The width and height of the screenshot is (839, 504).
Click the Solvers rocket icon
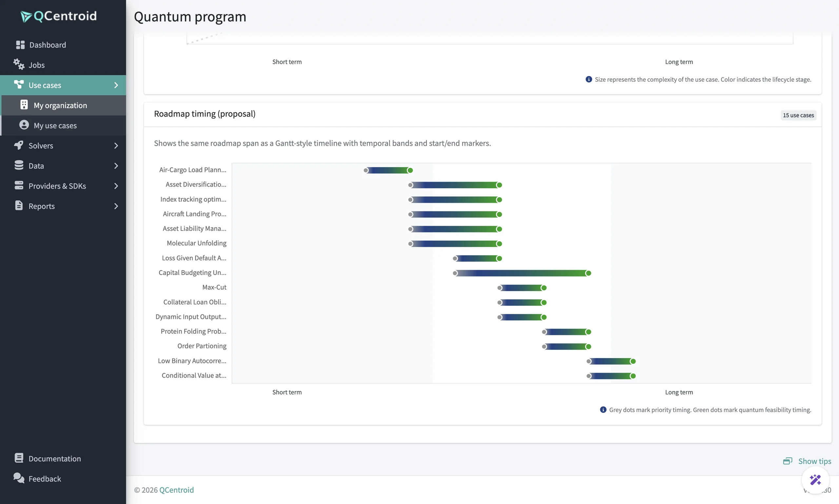19,145
